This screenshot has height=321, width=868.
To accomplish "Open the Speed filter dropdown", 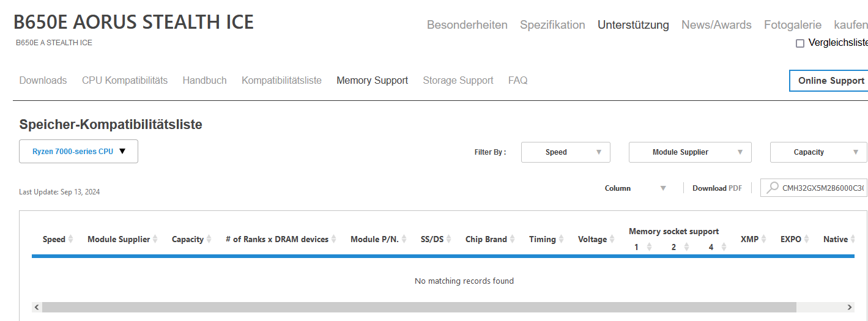I will coord(566,152).
